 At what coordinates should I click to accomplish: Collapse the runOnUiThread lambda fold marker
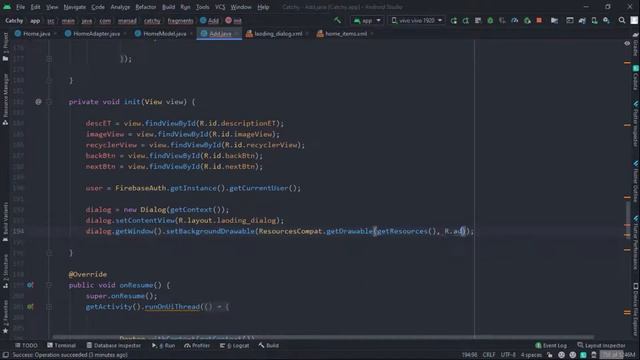49,307
